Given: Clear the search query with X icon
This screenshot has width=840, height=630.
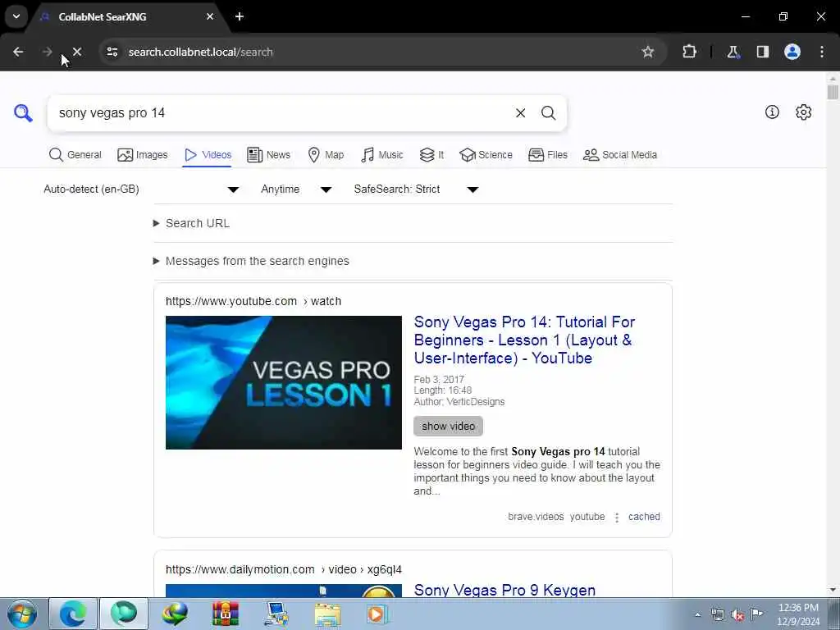Looking at the screenshot, I should (520, 113).
